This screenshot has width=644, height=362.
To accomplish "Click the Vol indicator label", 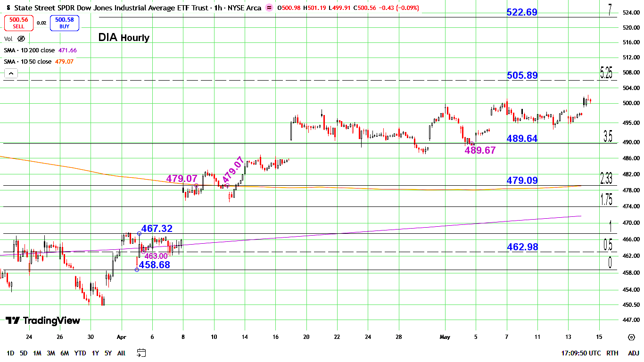I will (8, 39).
